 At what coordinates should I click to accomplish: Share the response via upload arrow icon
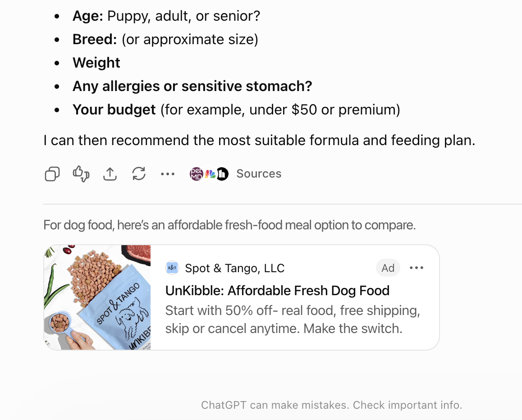tap(110, 174)
